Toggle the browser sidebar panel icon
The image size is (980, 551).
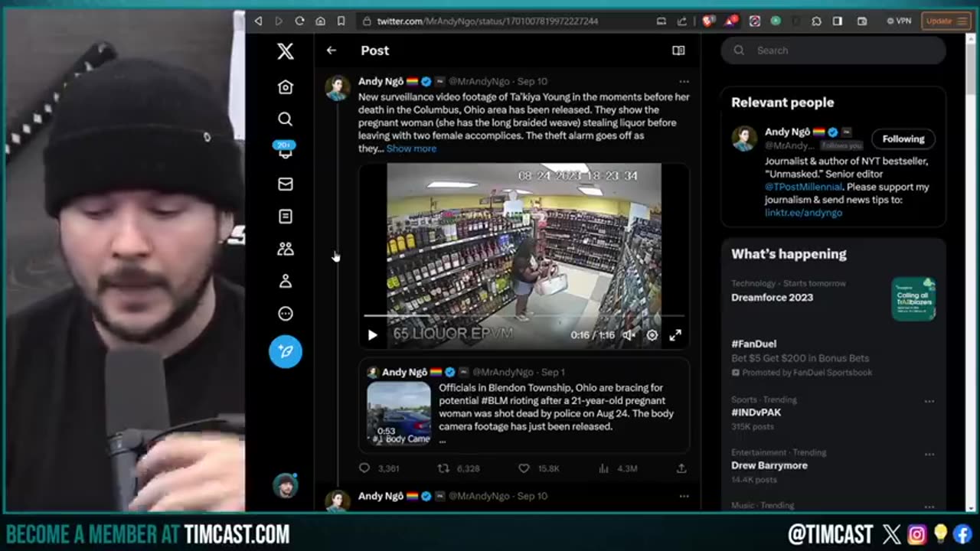838,21
